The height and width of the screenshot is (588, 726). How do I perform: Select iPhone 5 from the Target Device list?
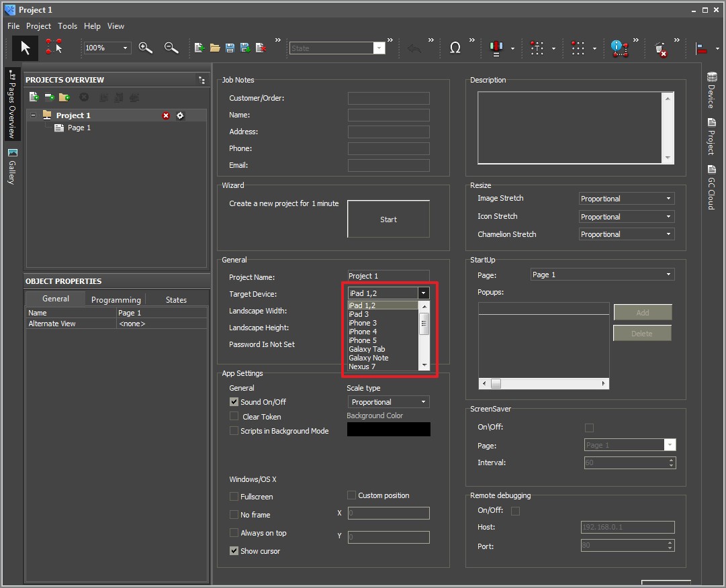(x=363, y=340)
